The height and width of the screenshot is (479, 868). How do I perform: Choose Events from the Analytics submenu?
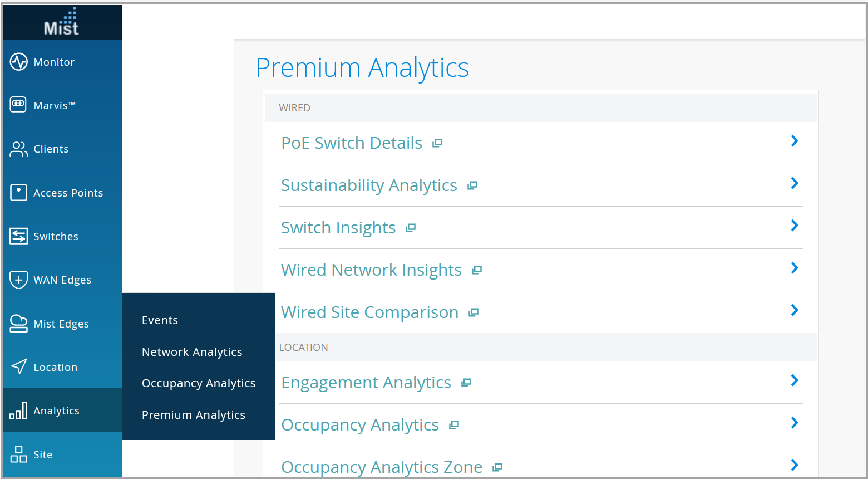tap(160, 320)
